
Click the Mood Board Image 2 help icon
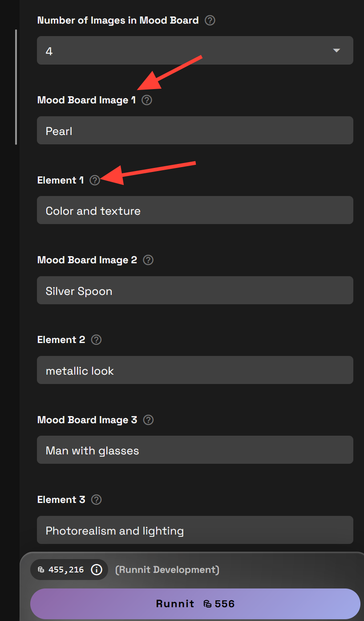click(x=148, y=260)
